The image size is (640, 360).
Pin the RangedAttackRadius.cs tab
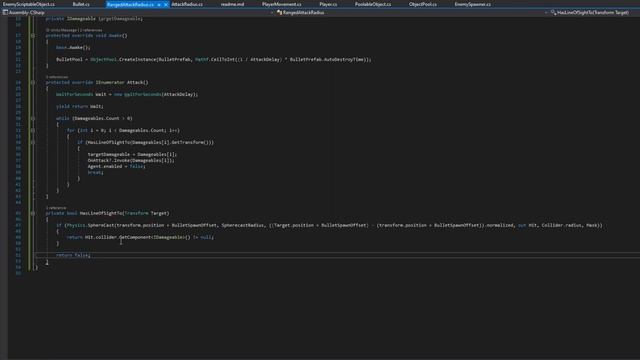tap(159, 4)
